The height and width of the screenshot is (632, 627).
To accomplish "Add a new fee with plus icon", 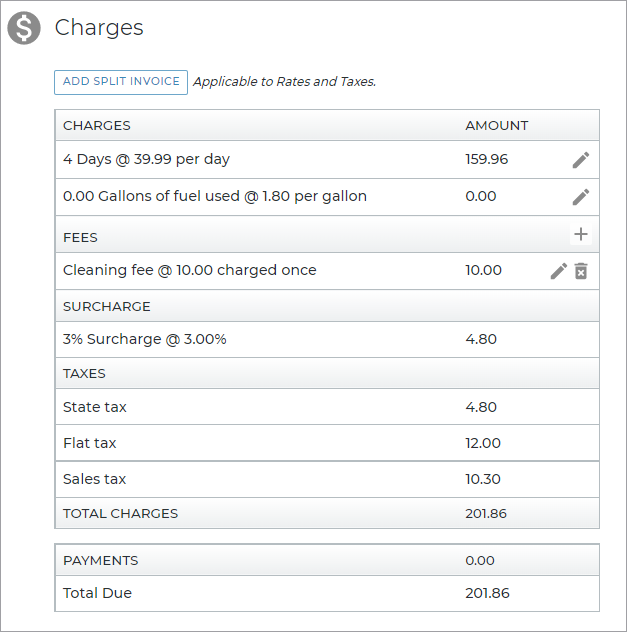I will pos(581,235).
